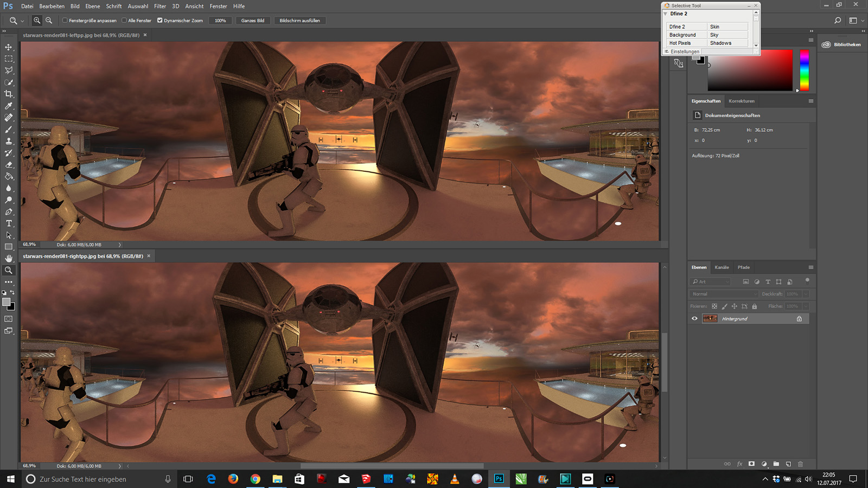
Task: Toggle lock all padlock icon
Action: (x=754, y=306)
